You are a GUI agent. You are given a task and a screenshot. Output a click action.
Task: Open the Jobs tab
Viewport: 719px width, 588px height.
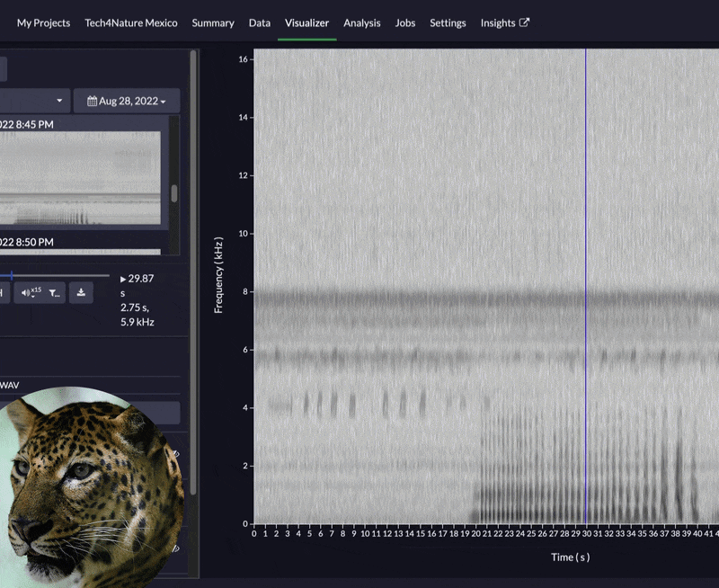[x=405, y=22]
